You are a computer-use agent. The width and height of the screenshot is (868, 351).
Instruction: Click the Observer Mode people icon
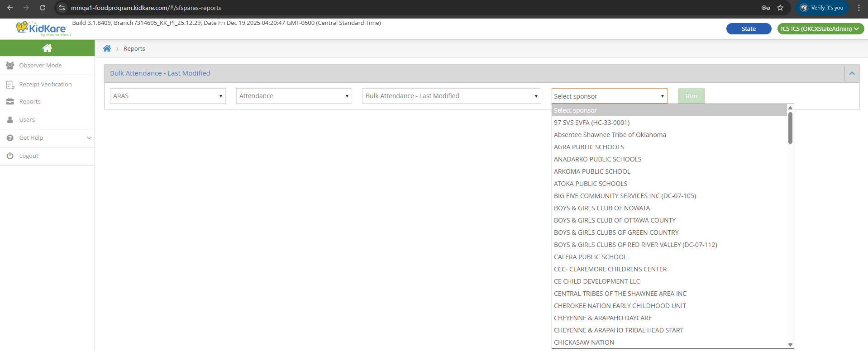tap(10, 66)
